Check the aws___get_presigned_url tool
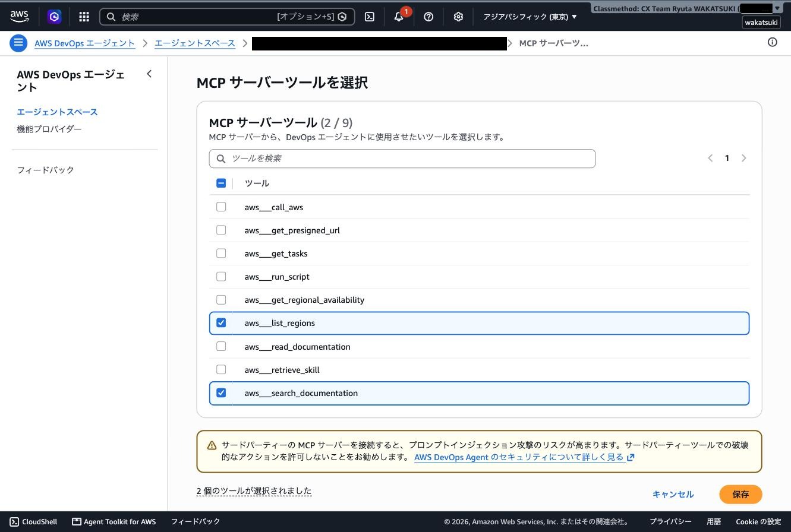The width and height of the screenshot is (791, 532). click(x=221, y=230)
